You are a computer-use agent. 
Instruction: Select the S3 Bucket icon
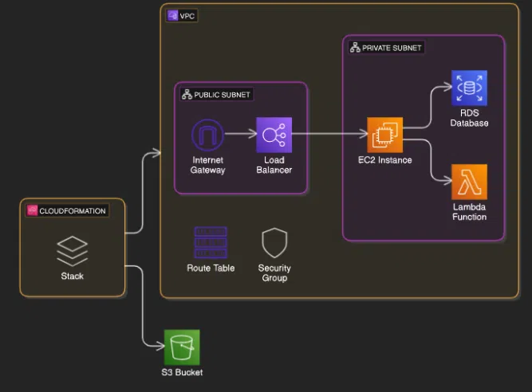click(182, 347)
